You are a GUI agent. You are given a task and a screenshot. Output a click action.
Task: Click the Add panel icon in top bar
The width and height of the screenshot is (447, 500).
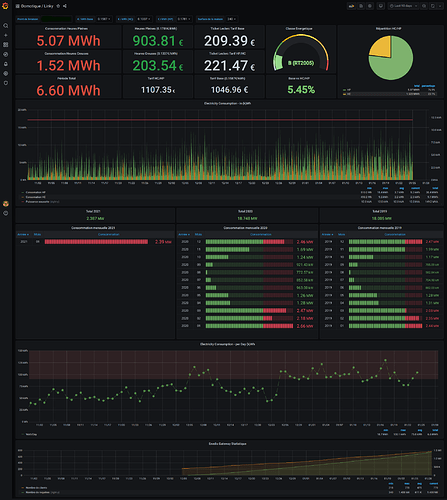pos(352,6)
